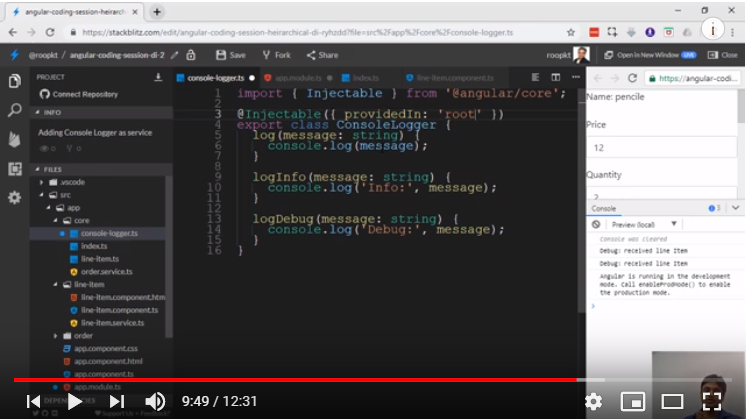Screen dimensions: 747x419
Task: Switch to the app.module.ts editor tab
Action: click(x=293, y=77)
